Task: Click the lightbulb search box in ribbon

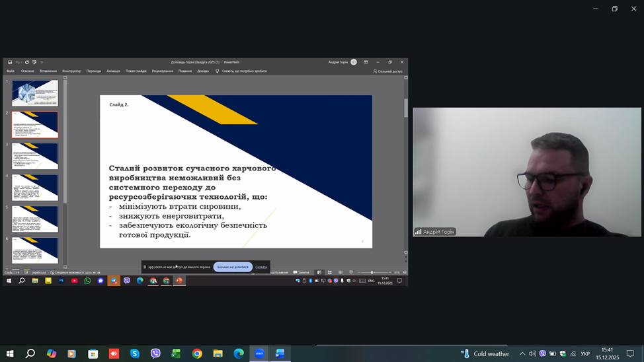Action: (241, 71)
